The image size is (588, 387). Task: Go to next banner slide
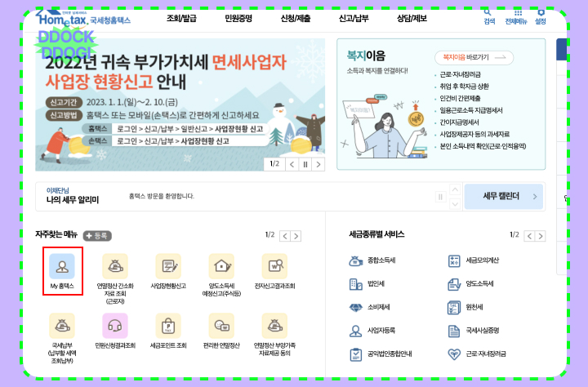click(318, 164)
